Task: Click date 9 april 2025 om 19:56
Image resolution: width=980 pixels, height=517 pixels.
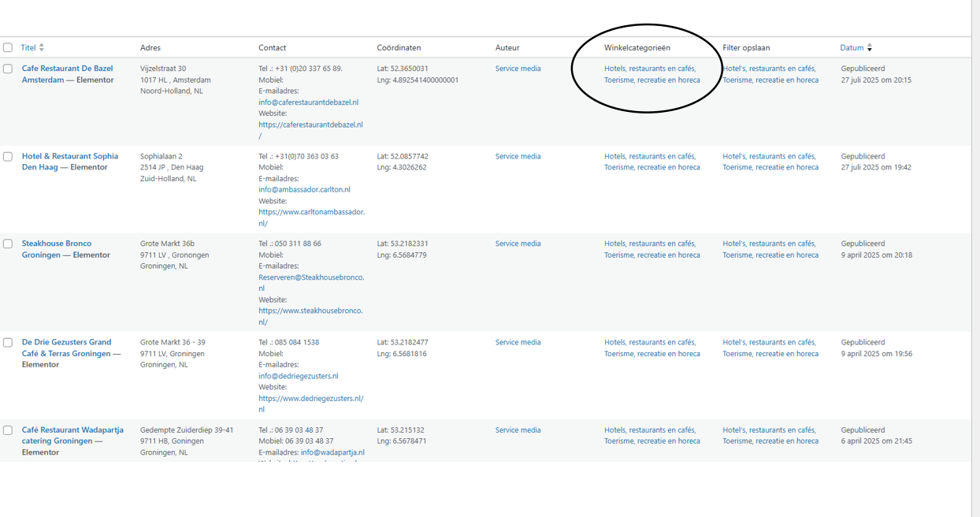Action: (x=877, y=354)
